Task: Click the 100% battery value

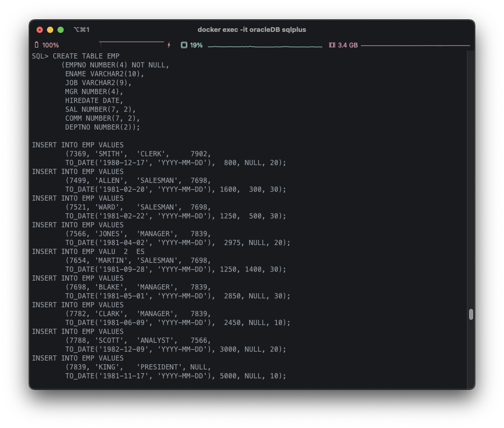Action: 51,45
